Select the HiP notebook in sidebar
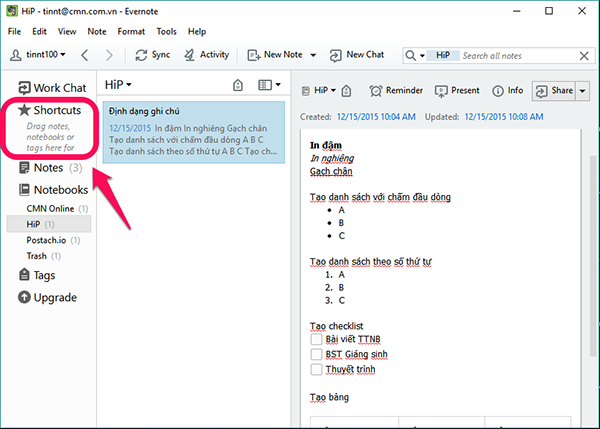 49,224
